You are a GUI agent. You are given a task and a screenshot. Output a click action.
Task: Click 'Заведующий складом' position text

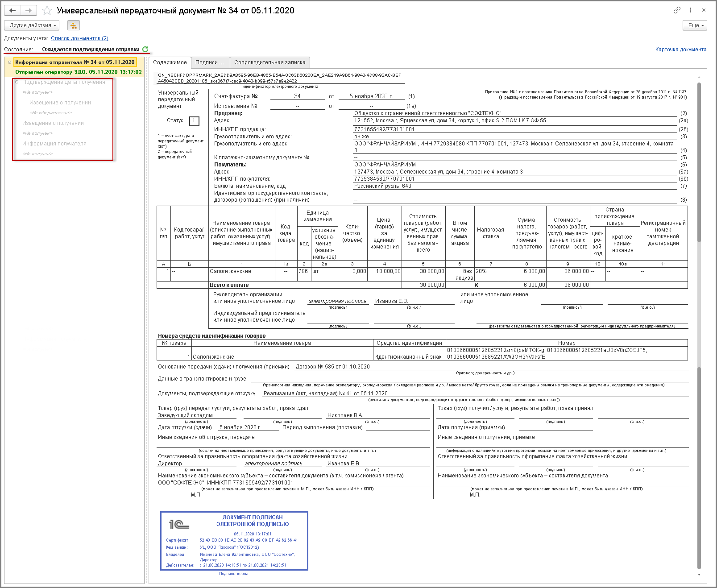(x=185, y=415)
